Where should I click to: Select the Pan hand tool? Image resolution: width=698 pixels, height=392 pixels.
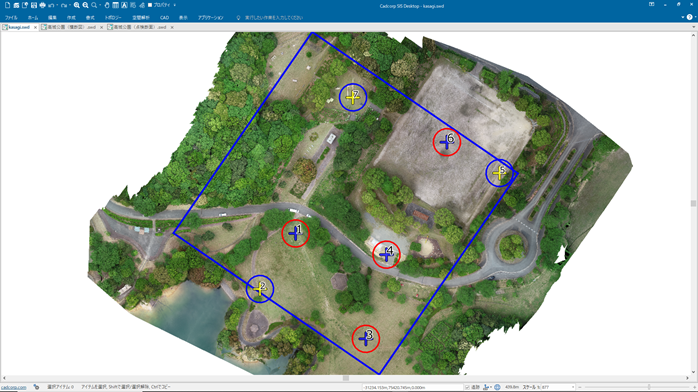click(x=107, y=5)
